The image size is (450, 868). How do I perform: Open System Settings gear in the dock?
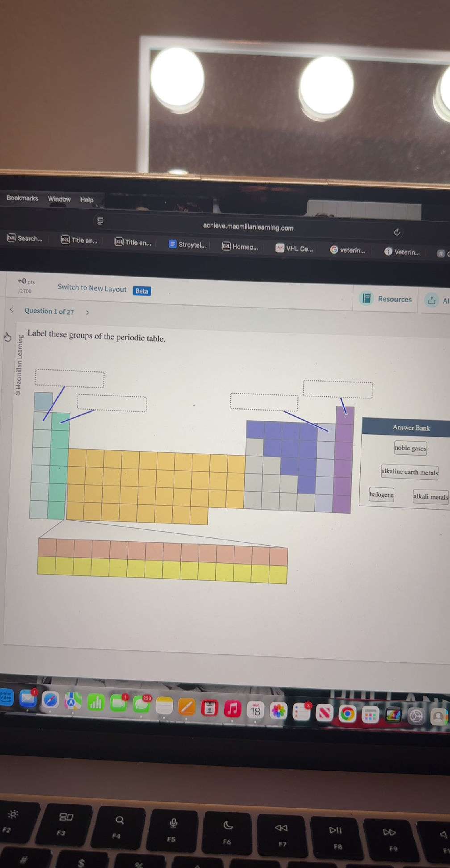(x=416, y=716)
